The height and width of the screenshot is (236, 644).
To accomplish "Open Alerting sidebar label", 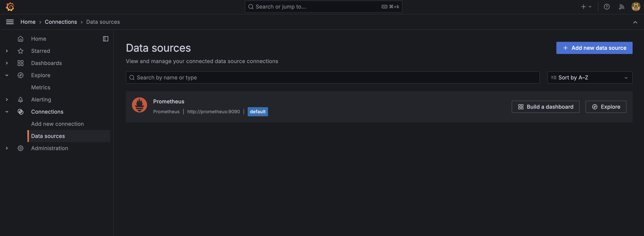I will (41, 100).
